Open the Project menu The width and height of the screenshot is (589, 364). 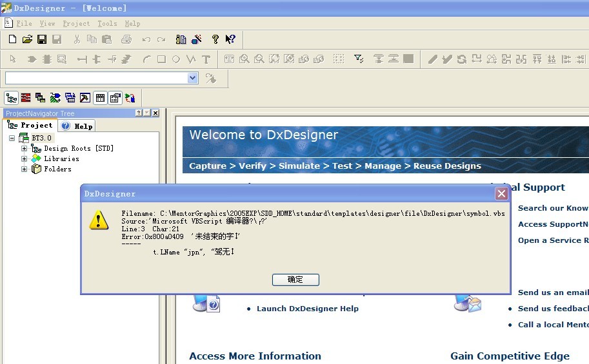(76, 23)
